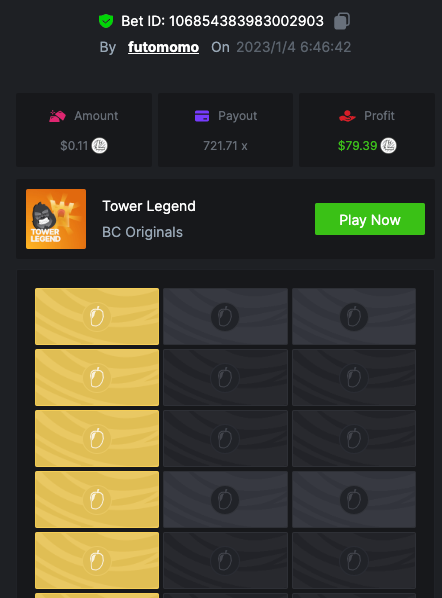Select the gold tile in the fifth row
The width and height of the screenshot is (442, 598).
[x=97, y=561]
